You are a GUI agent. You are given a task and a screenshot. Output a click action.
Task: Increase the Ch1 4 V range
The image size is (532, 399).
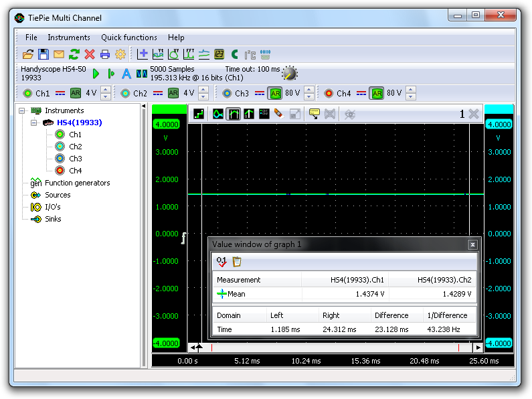point(106,90)
